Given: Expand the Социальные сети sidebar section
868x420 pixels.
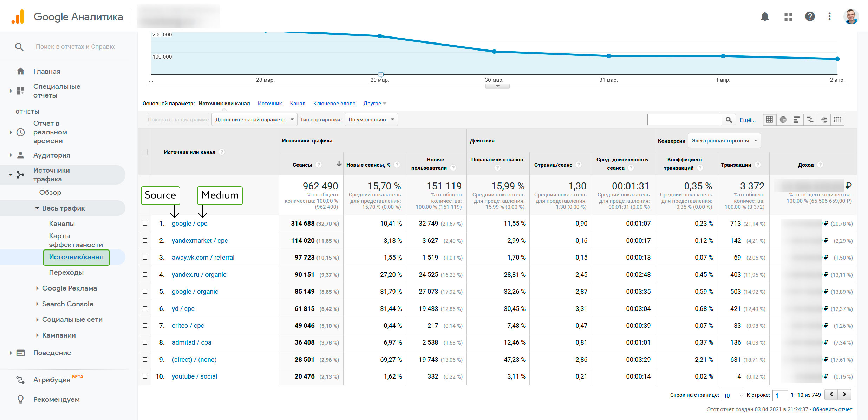Looking at the screenshot, I should (x=37, y=320).
